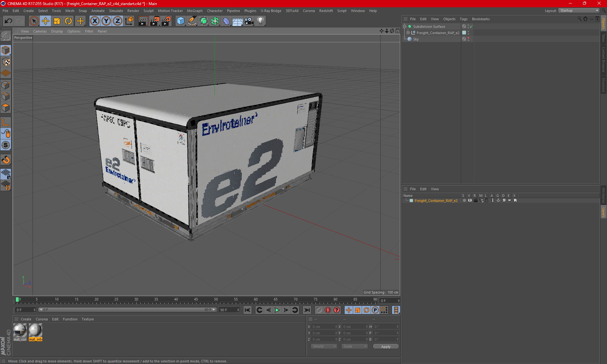
Task: Open viewport Cameras menu
Action: (x=40, y=31)
